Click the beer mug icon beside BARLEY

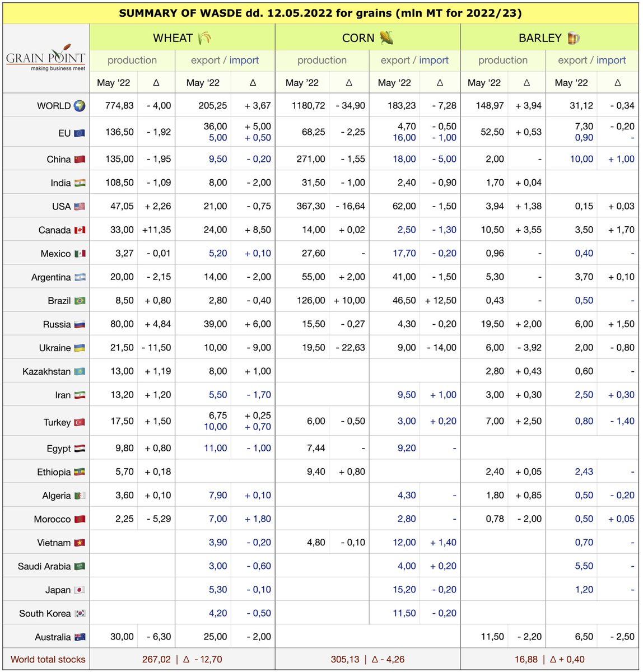pyautogui.click(x=573, y=38)
